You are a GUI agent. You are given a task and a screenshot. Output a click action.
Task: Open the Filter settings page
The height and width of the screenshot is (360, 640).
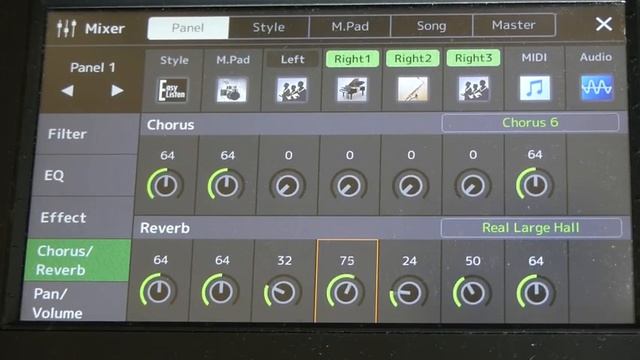point(87,134)
